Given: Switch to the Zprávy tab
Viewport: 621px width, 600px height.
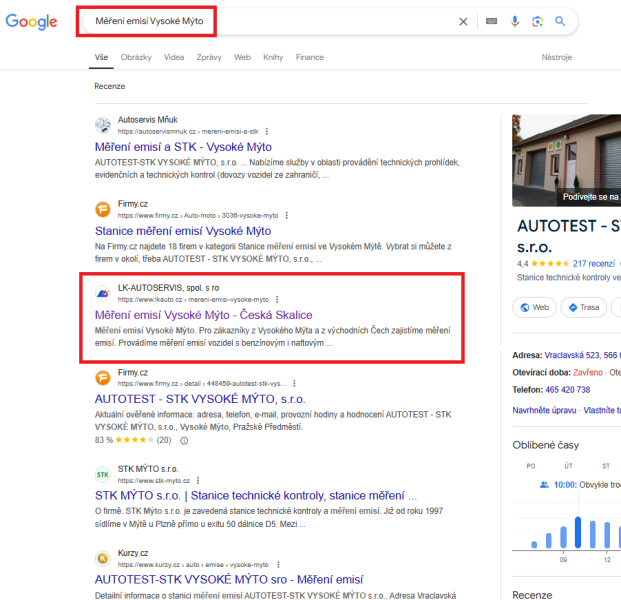Looking at the screenshot, I should coord(209,57).
